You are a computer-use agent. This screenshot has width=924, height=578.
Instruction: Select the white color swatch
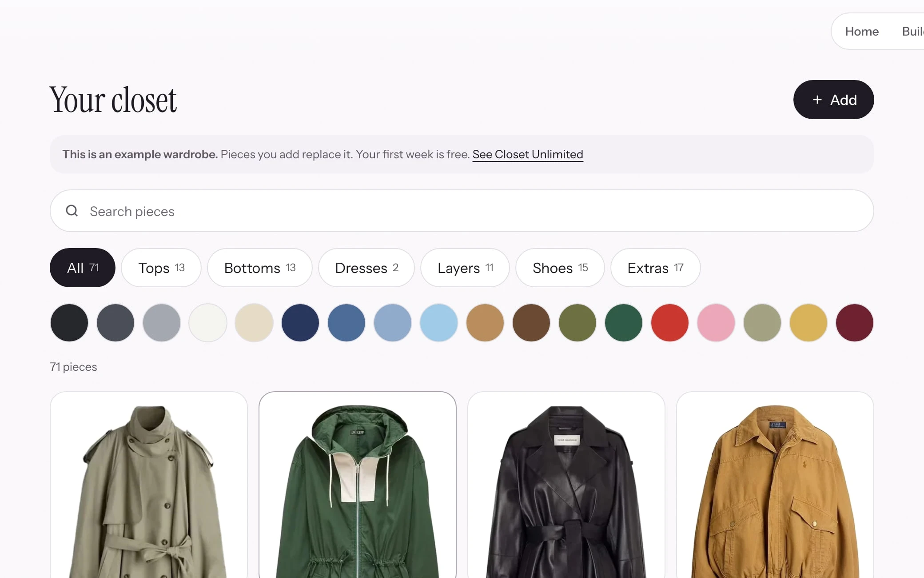(208, 323)
